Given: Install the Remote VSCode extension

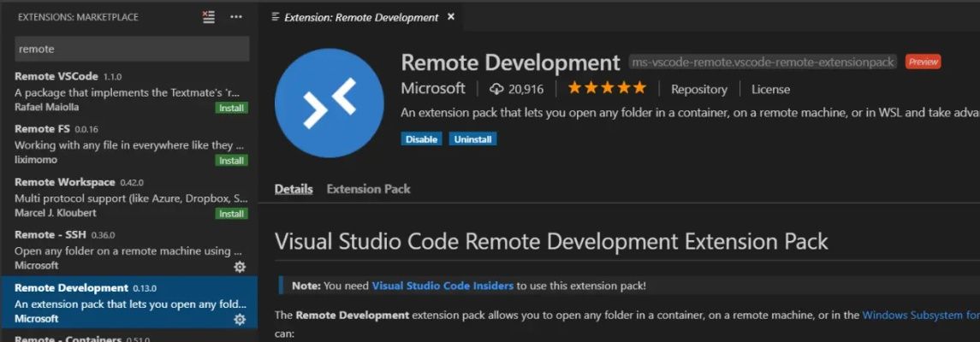Looking at the screenshot, I should [x=231, y=109].
